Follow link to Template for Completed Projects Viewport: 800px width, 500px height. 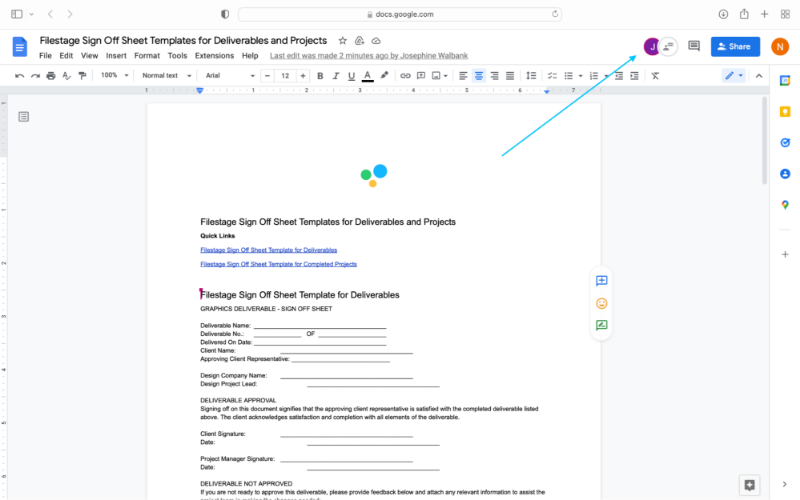[279, 264]
